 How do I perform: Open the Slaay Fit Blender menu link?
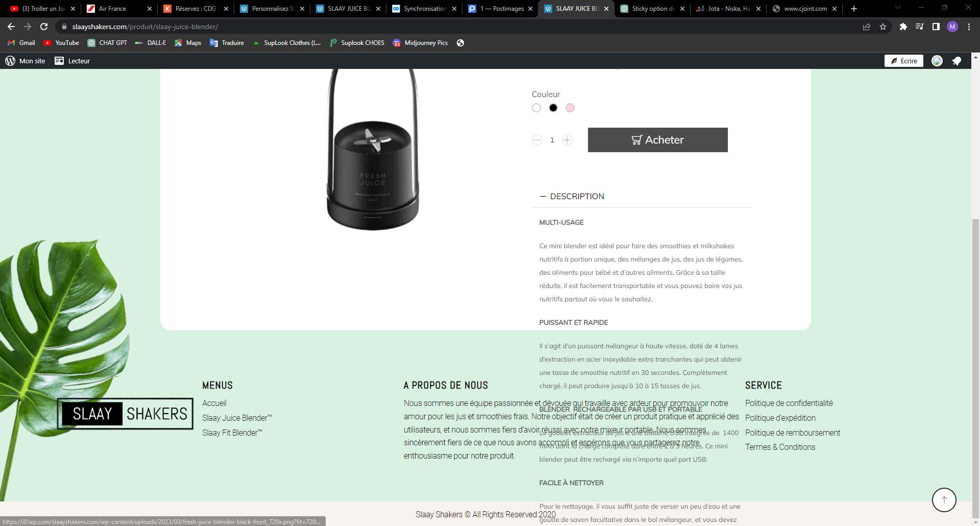tap(232, 433)
